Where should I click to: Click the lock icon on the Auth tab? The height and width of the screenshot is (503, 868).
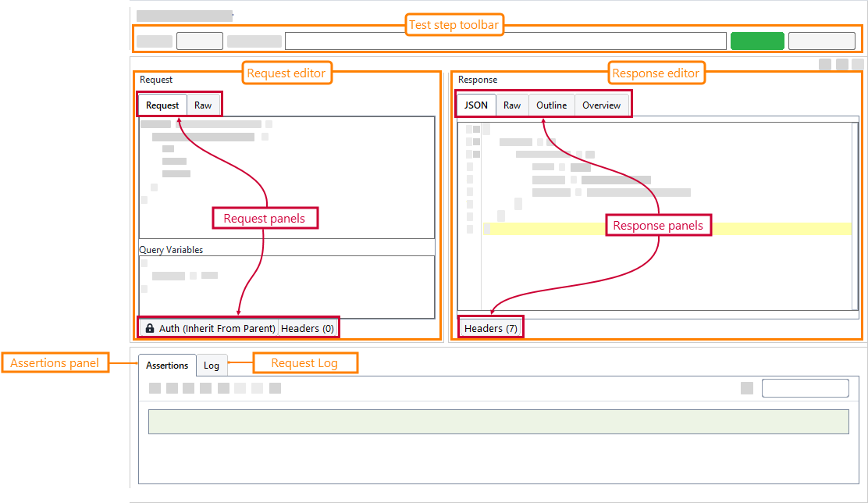point(149,328)
